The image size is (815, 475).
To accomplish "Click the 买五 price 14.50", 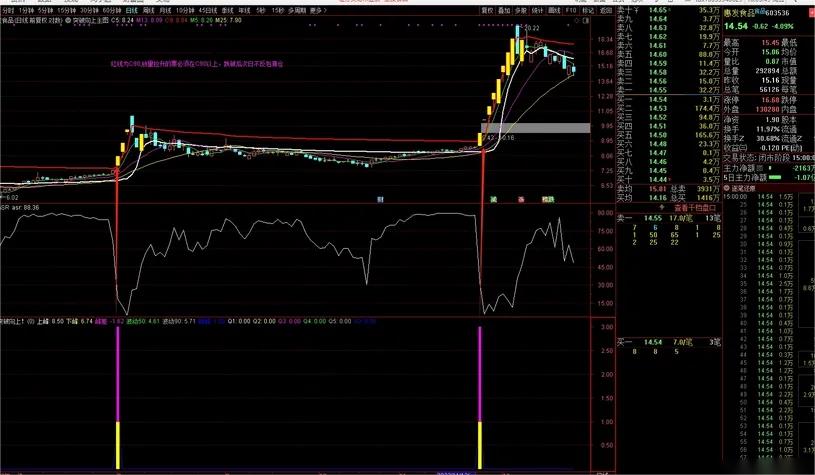I will tap(658, 135).
